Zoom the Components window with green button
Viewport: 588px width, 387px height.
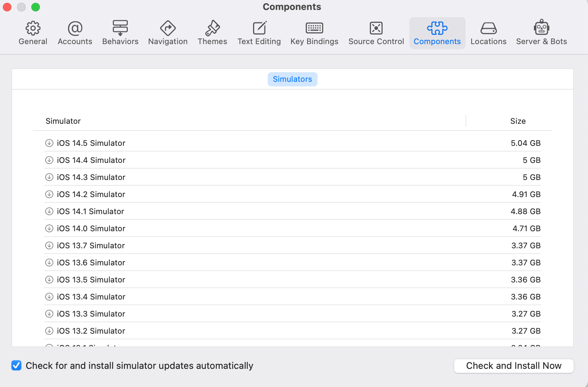coord(36,7)
